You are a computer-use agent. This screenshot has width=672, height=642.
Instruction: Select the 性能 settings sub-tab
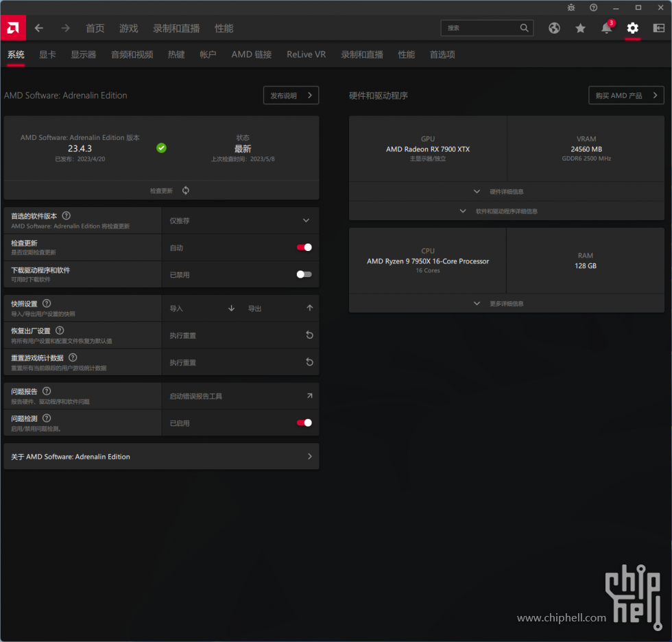coord(406,54)
